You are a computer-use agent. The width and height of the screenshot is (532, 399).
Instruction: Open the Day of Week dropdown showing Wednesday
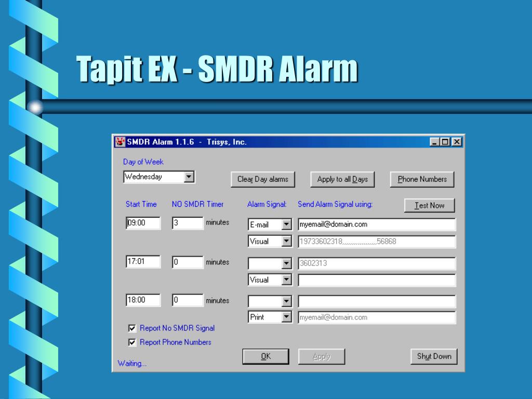click(189, 177)
